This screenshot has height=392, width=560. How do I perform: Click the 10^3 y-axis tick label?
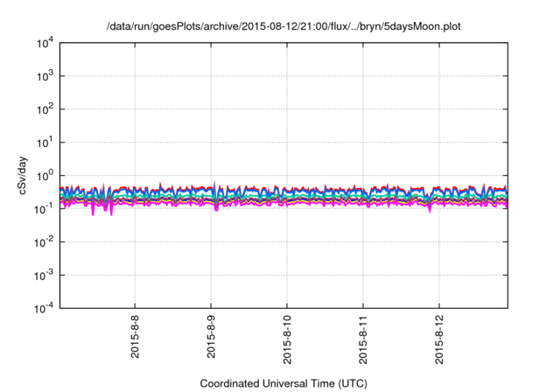[x=45, y=76]
